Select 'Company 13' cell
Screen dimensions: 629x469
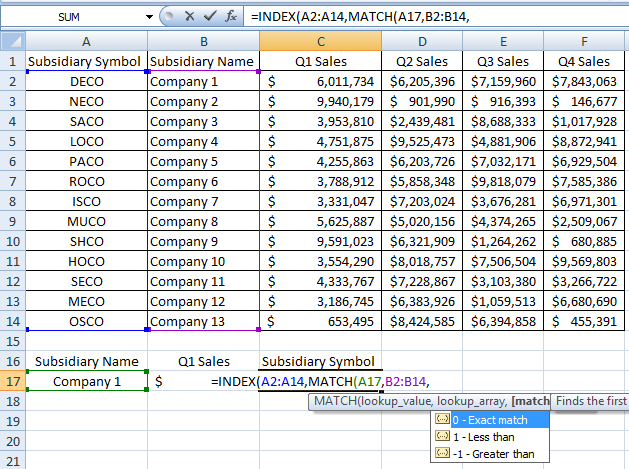(x=203, y=321)
